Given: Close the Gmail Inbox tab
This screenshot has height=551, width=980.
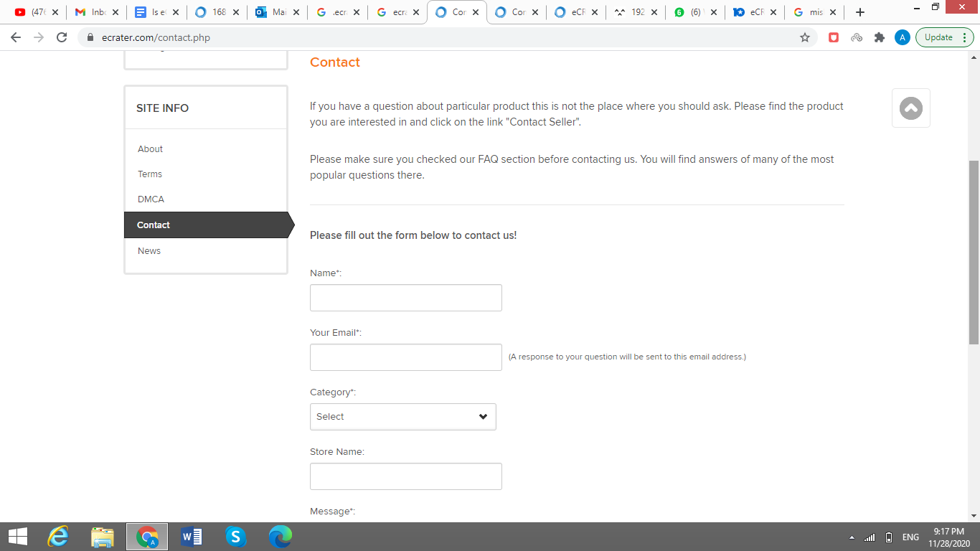Looking at the screenshot, I should (x=116, y=12).
